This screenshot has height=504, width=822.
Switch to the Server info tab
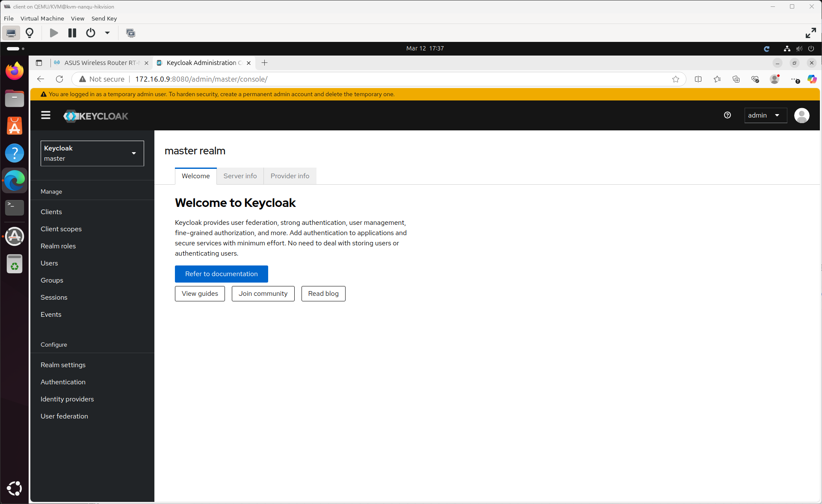coord(240,176)
